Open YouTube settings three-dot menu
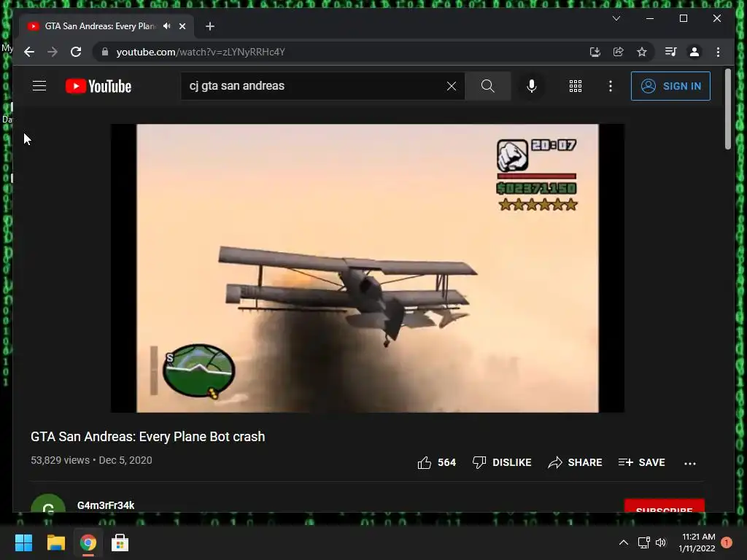The image size is (747, 560). coord(611,86)
